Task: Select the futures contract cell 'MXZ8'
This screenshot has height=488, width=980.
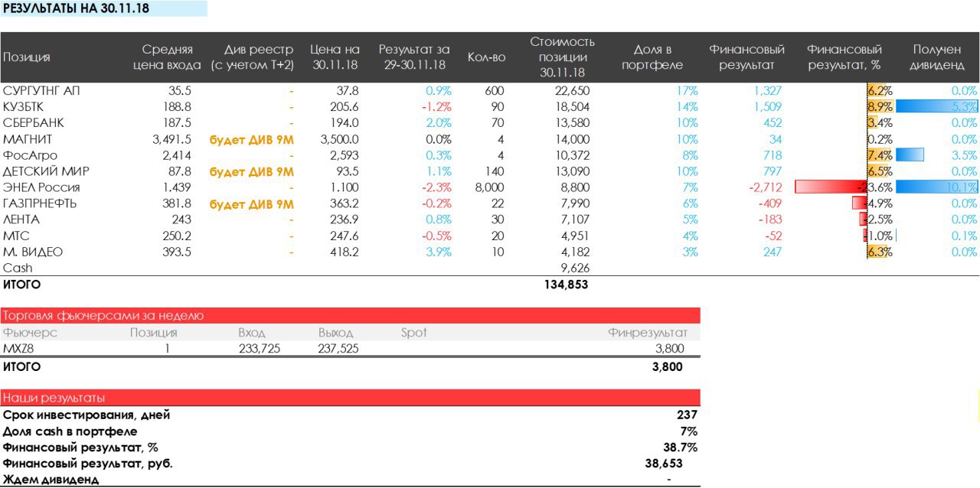Action: 19,349
